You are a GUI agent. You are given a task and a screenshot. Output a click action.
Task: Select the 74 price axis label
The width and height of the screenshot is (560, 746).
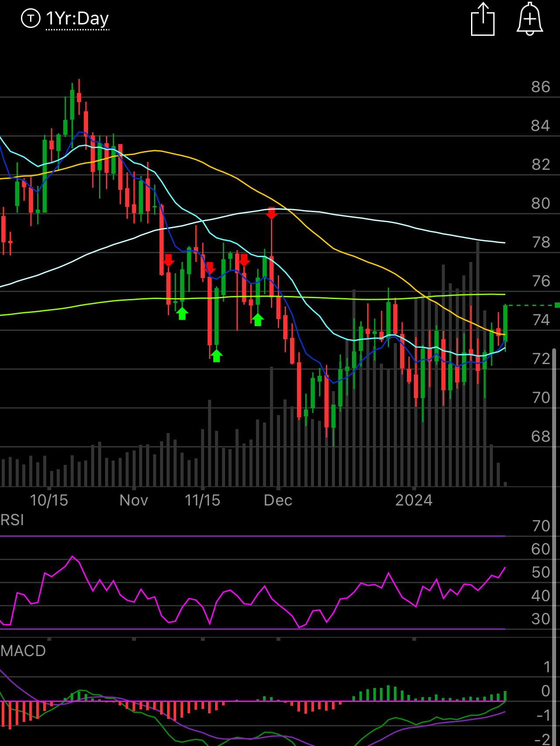pyautogui.click(x=540, y=320)
